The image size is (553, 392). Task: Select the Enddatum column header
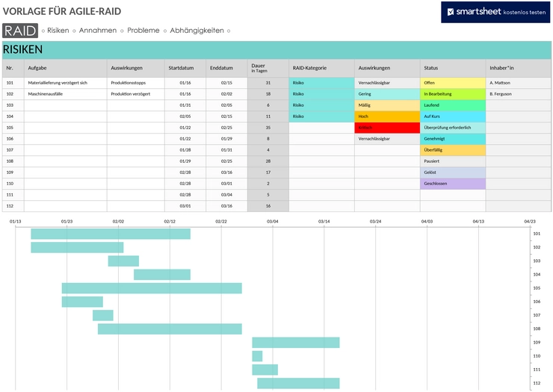[226, 68]
